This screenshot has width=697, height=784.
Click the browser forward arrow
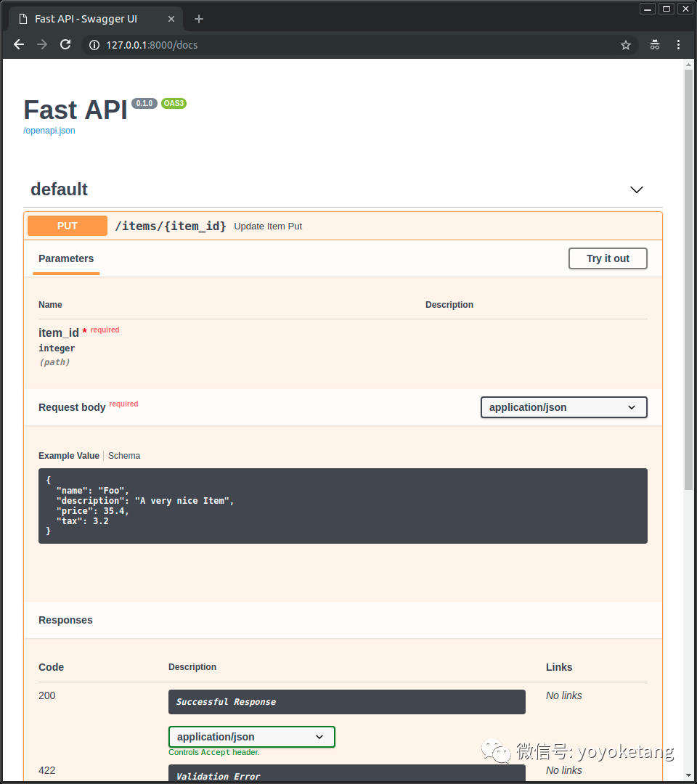(42, 45)
